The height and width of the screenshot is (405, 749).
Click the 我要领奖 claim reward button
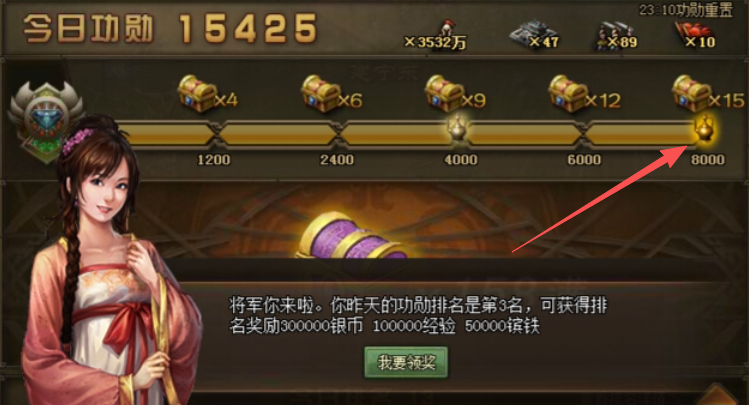tap(406, 362)
